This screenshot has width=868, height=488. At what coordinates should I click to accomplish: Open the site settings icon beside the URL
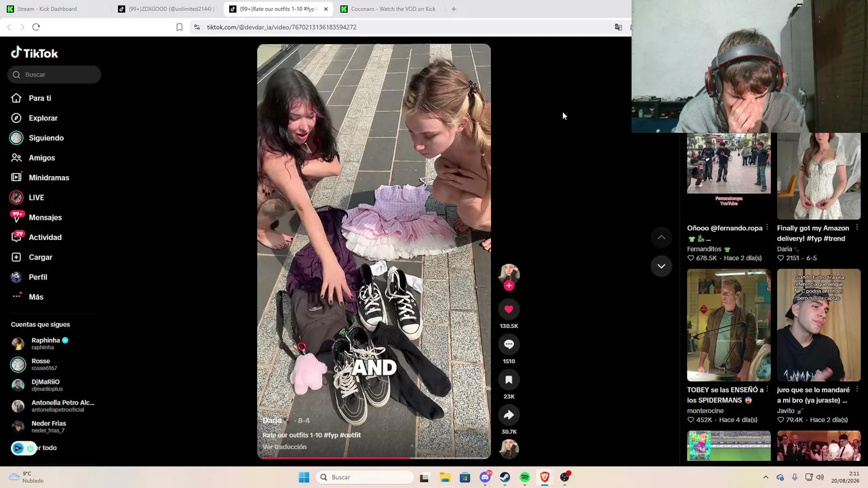197,27
